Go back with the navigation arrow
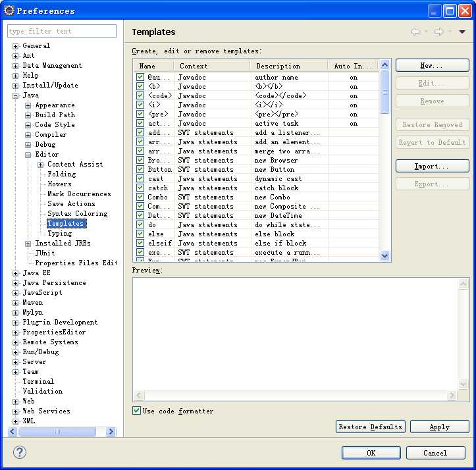Viewport: 476px width, 470px height. click(x=416, y=32)
